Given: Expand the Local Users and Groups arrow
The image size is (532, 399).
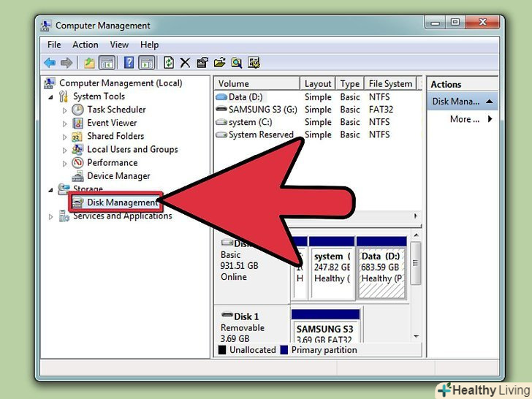Looking at the screenshot, I should click(x=64, y=151).
